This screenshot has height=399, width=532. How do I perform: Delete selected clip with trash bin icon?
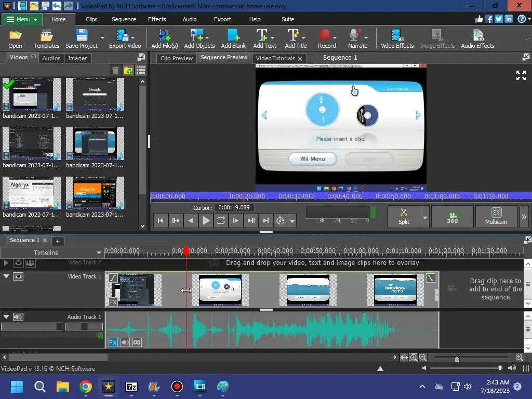(115, 70)
